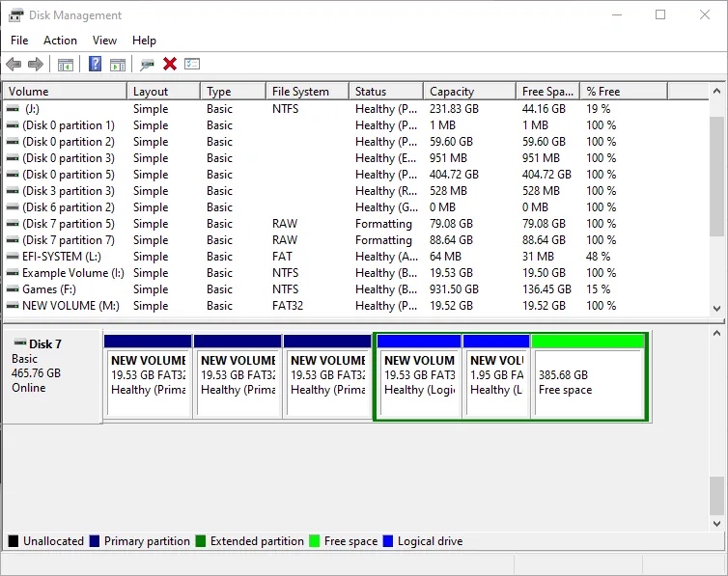The image size is (728, 576).
Task: Click the Connect drive toolbar icon
Action: point(147,65)
